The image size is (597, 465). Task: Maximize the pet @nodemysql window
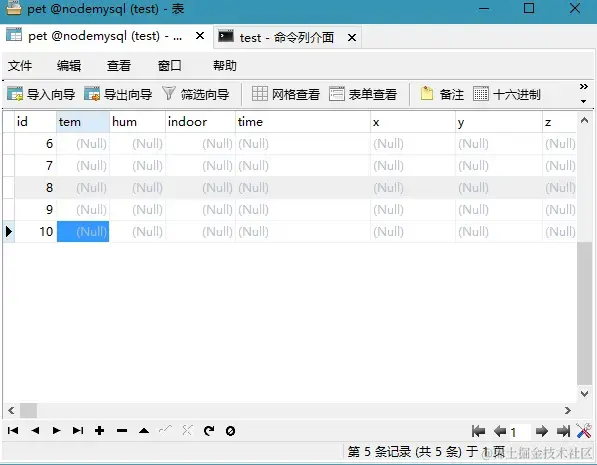pyautogui.click(x=529, y=8)
